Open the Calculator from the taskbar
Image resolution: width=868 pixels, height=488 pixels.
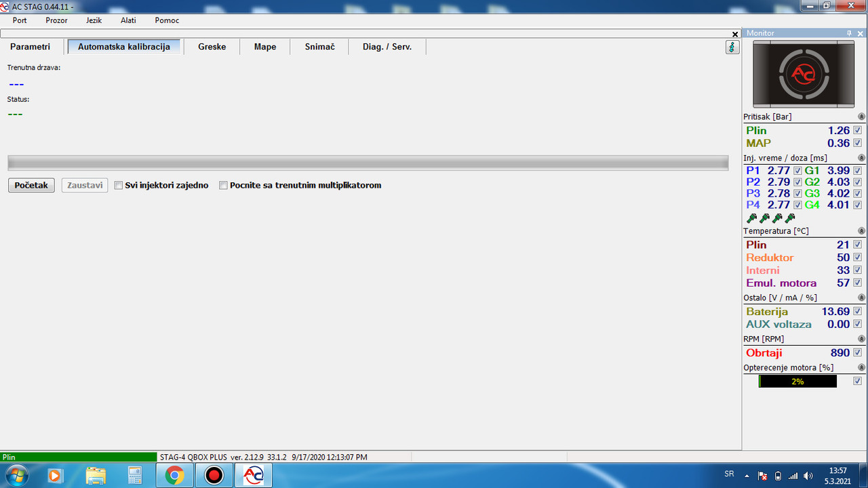click(135, 476)
